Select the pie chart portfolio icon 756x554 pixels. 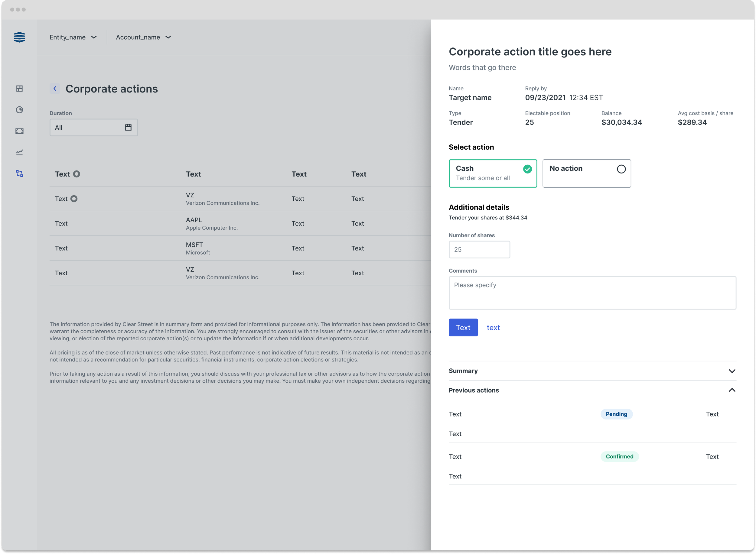[19, 110]
